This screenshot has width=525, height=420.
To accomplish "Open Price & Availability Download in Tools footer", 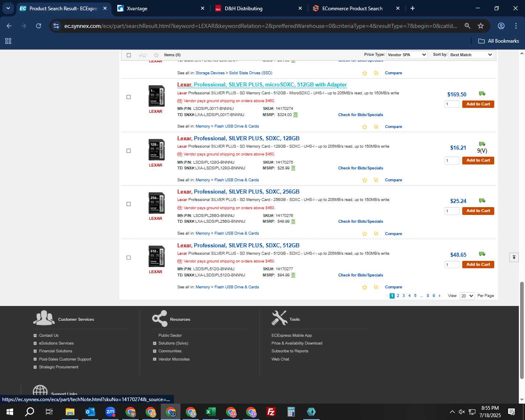I will [297, 343].
